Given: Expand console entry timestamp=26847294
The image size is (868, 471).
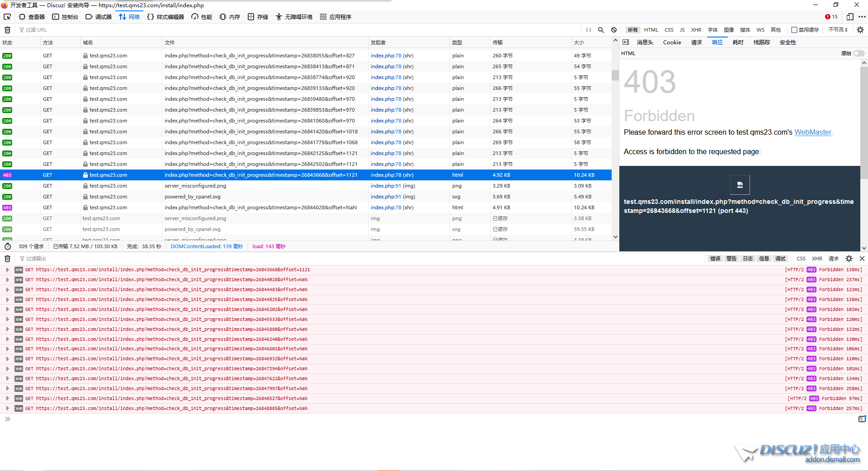Looking at the screenshot, I should coord(7,369).
